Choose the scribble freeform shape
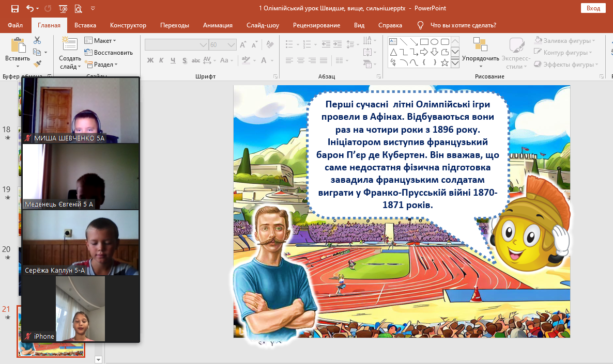 click(393, 62)
